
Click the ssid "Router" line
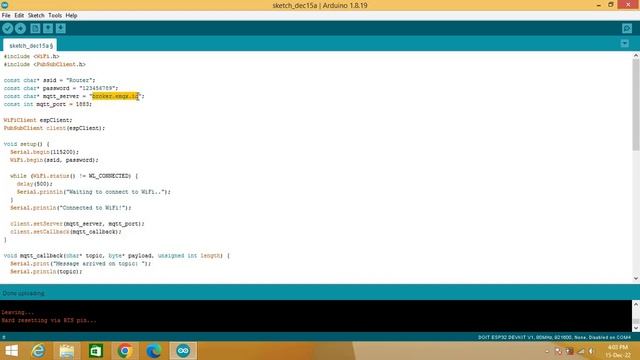49,80
